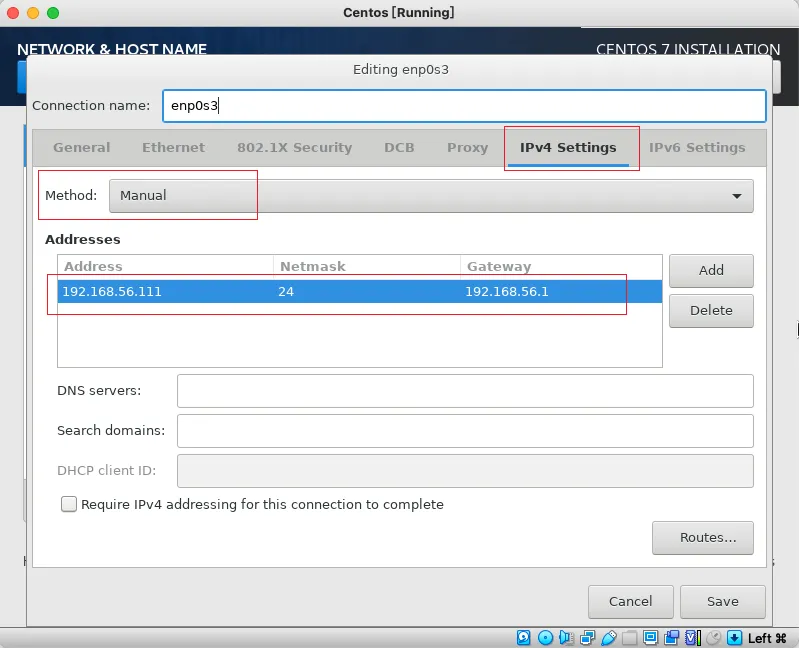Click the audio speaker icon in status bar
The height and width of the screenshot is (648, 799).
pos(566,638)
